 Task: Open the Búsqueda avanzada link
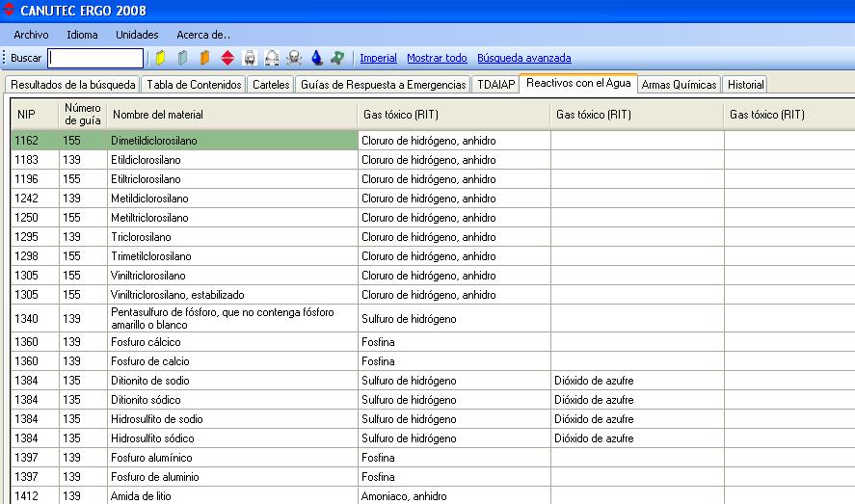[x=523, y=59]
